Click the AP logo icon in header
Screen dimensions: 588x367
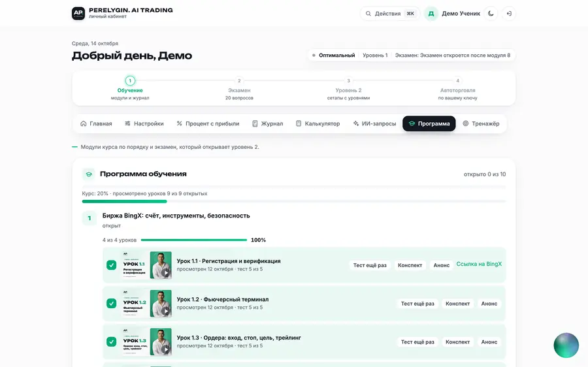[x=78, y=14]
